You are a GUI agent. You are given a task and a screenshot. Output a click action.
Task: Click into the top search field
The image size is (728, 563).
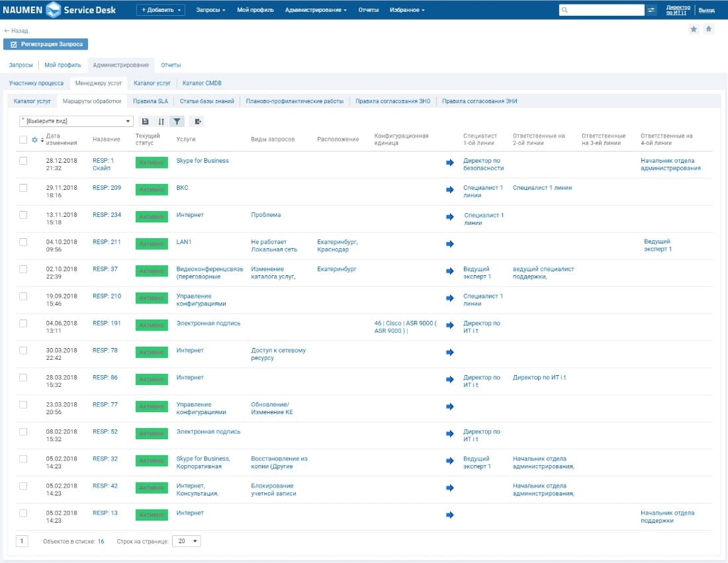[x=602, y=10]
